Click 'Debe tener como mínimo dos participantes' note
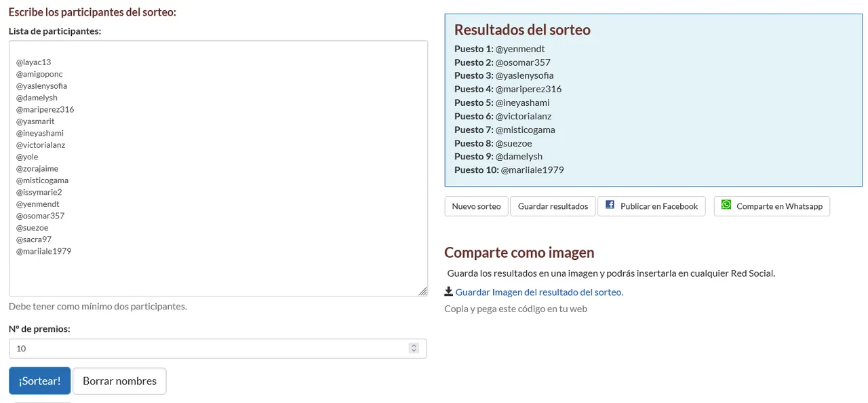The width and height of the screenshot is (868, 403). click(98, 306)
